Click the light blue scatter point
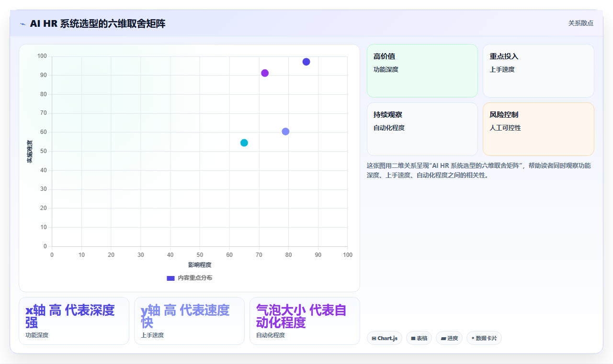Screen dimensions: 613x364 click(285, 132)
